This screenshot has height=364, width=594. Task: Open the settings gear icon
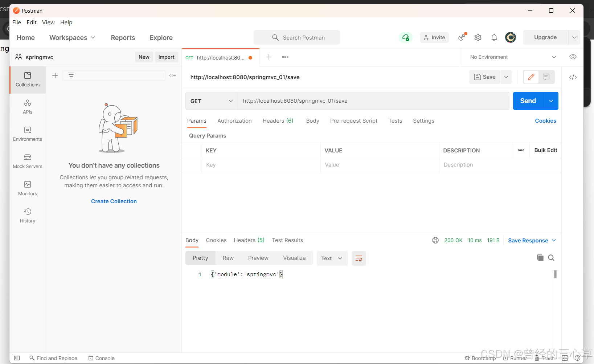478,37
